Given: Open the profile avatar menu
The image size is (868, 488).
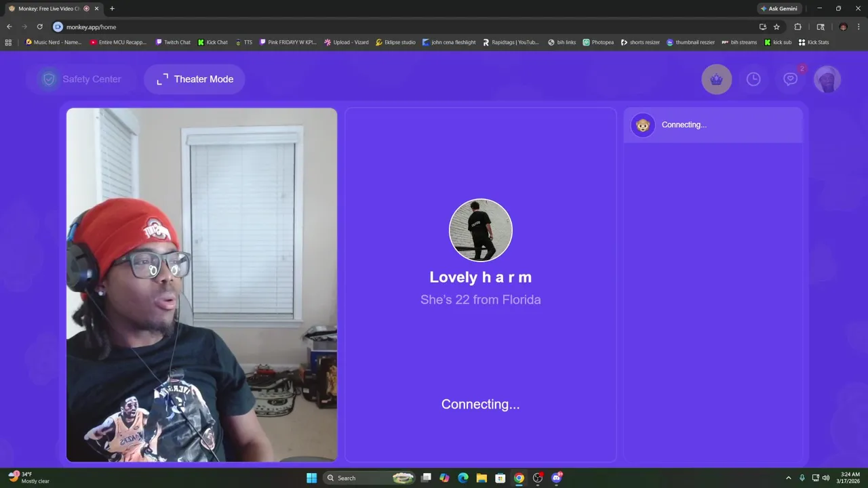Looking at the screenshot, I should [827, 79].
